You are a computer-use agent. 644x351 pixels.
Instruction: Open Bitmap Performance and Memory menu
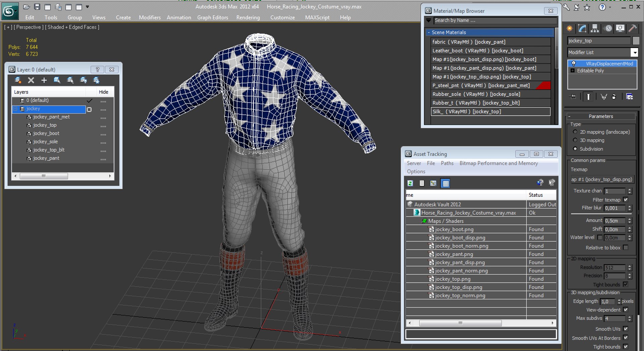pos(499,163)
